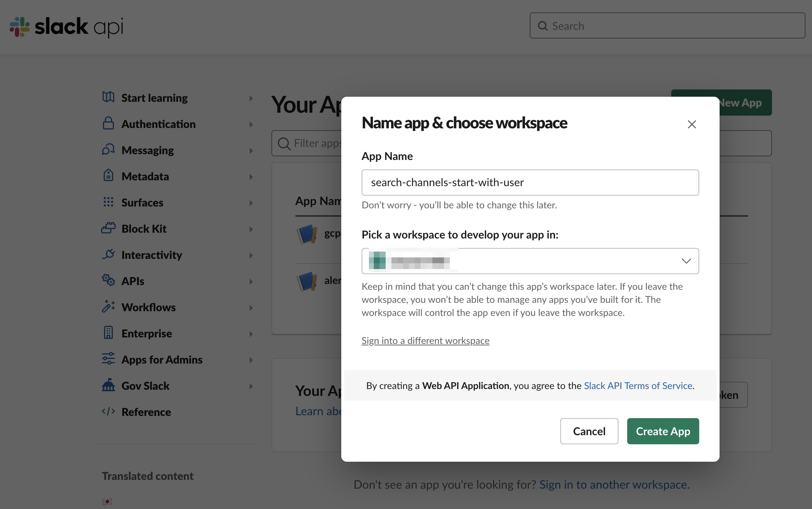Click the gcp app book icon
This screenshot has width=812, height=509.
tap(307, 234)
